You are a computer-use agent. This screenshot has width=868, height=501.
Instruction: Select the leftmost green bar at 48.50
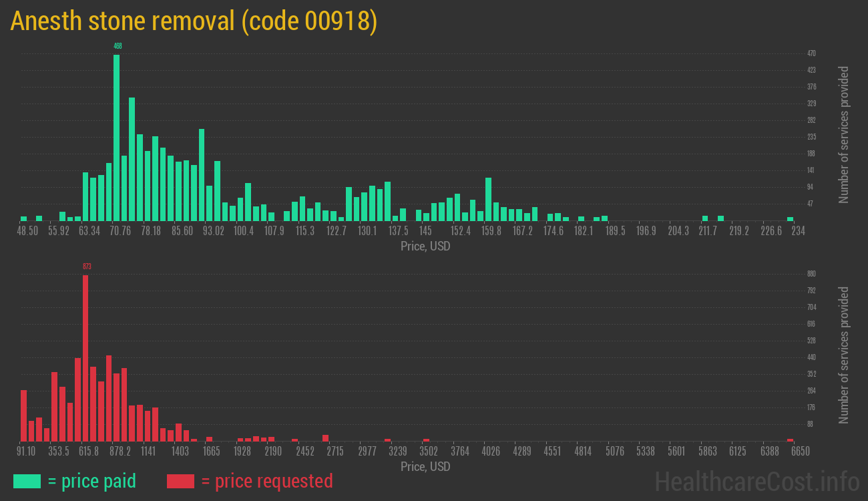pos(24,218)
